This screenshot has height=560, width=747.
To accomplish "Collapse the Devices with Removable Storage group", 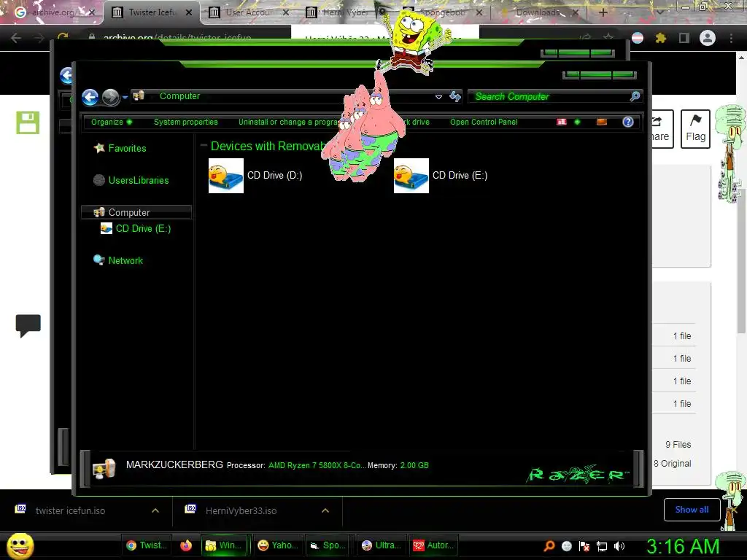I will [204, 145].
